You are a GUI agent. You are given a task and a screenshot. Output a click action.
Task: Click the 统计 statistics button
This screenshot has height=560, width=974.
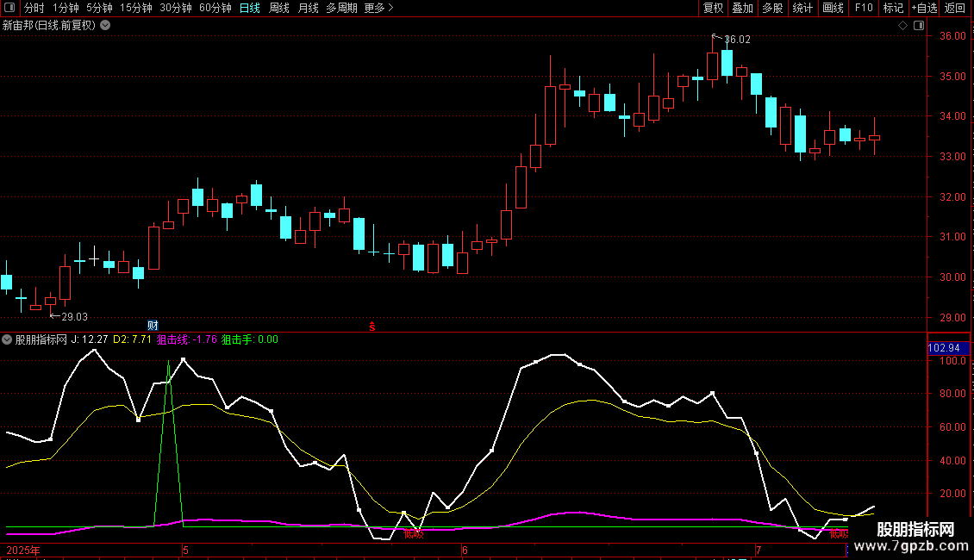click(x=802, y=8)
